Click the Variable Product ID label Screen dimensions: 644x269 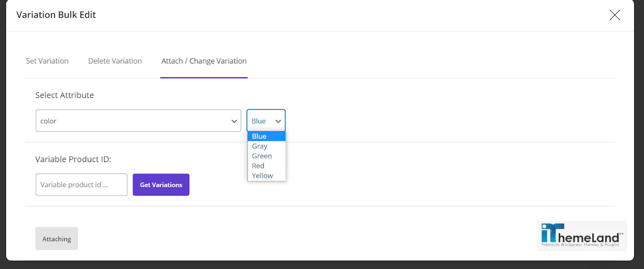coord(73,159)
